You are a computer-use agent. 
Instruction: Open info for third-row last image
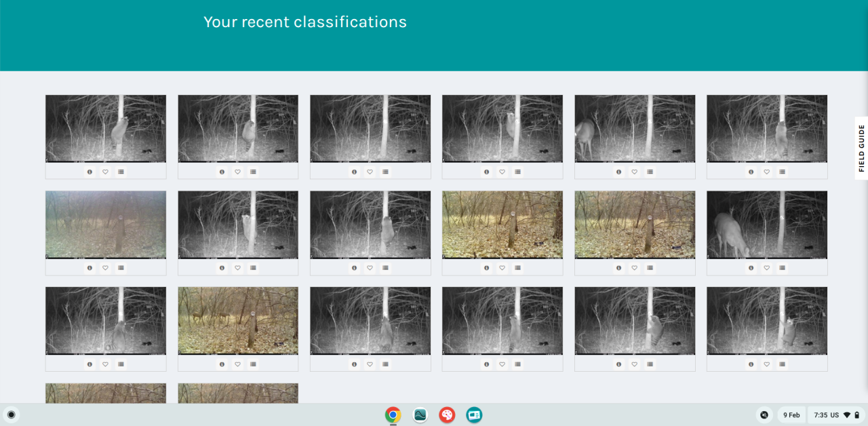(751, 364)
